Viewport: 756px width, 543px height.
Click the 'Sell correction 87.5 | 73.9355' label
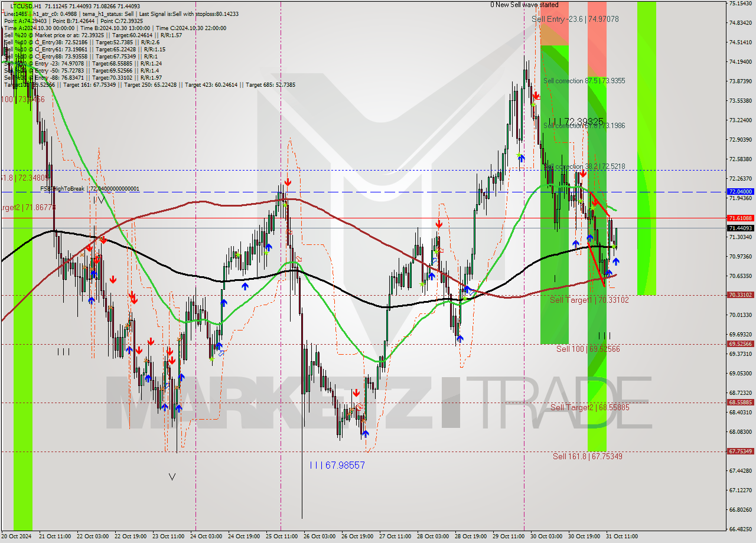(584, 81)
